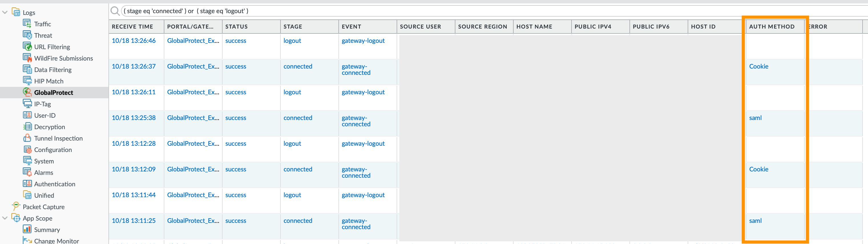Click the 10/18 13:26:46 receive time link

click(134, 41)
